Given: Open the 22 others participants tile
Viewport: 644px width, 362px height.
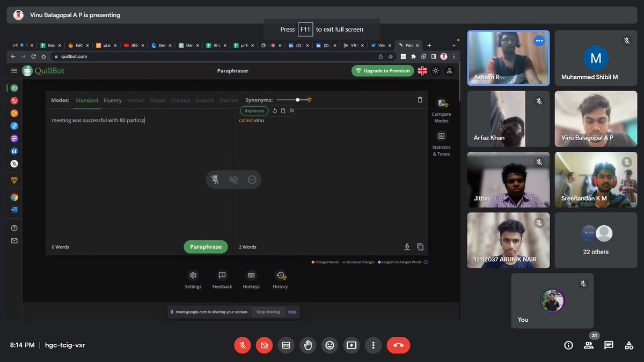Looking at the screenshot, I should [x=596, y=240].
